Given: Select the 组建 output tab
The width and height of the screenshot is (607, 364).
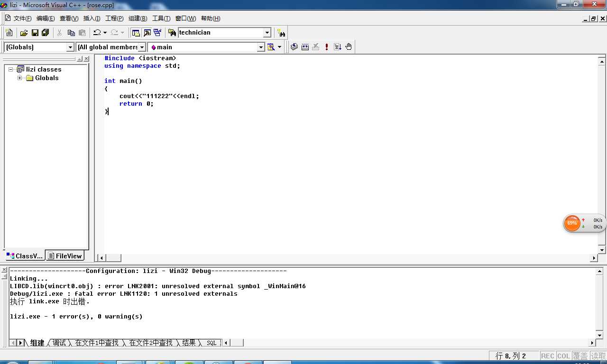Looking at the screenshot, I should 37,343.
